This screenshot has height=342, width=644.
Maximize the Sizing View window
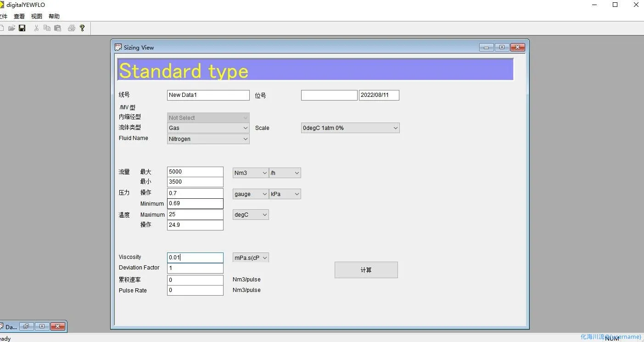(x=502, y=47)
